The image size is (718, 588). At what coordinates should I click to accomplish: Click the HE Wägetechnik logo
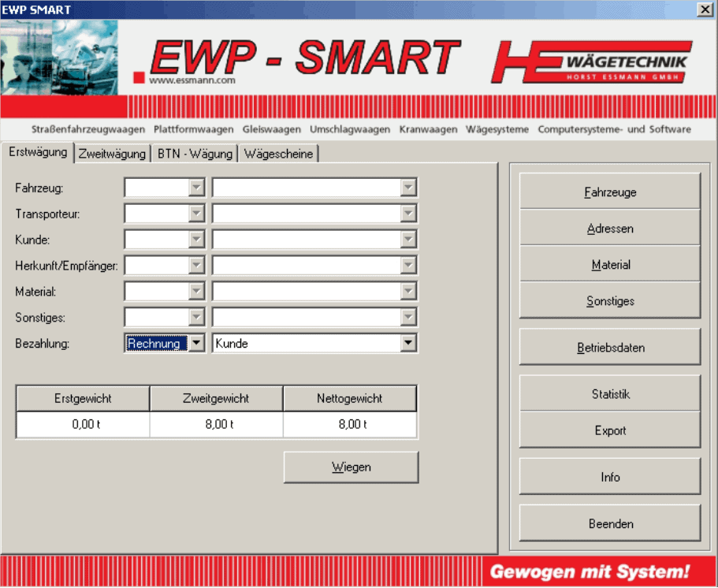click(x=591, y=61)
